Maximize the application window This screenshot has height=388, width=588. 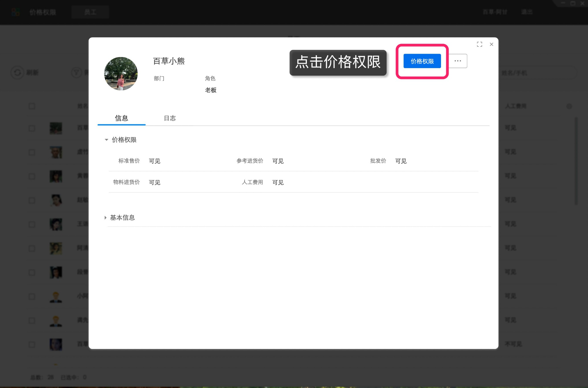(573, 3)
